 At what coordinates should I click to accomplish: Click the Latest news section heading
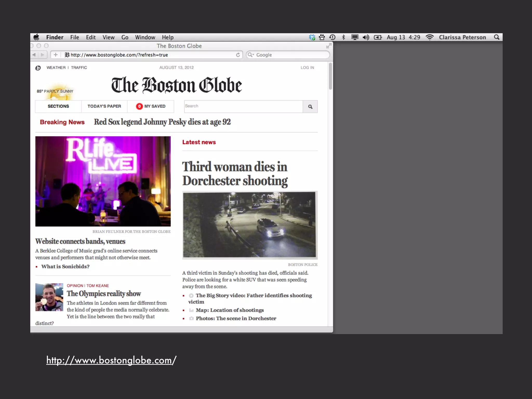(x=199, y=142)
